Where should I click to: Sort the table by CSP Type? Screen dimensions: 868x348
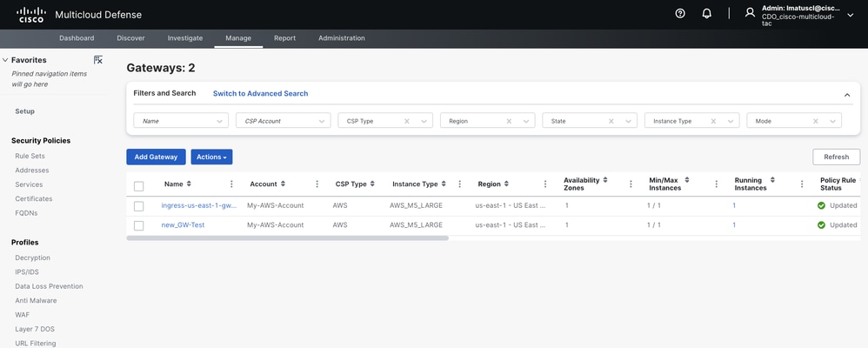tap(372, 184)
